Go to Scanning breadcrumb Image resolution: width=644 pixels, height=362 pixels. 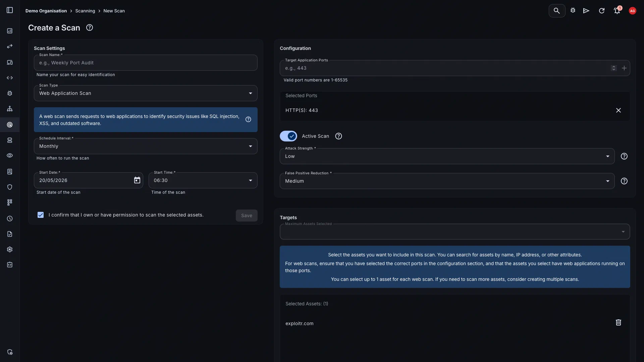pyautogui.click(x=85, y=11)
